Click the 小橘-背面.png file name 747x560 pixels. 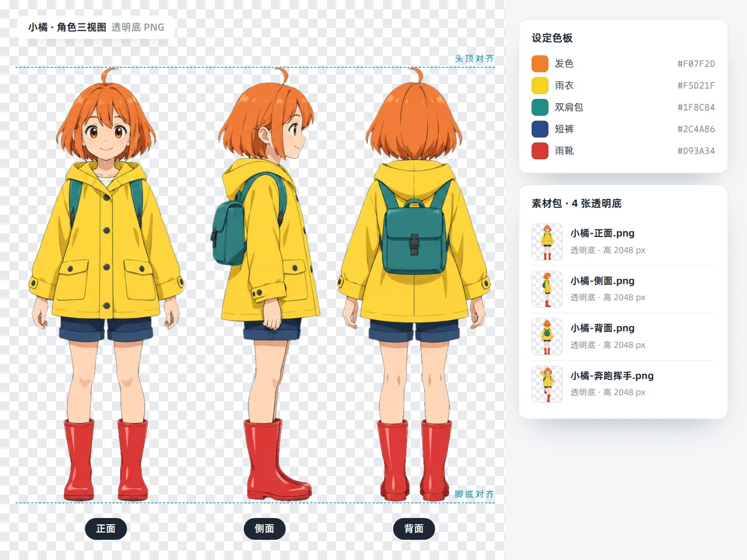tap(602, 328)
